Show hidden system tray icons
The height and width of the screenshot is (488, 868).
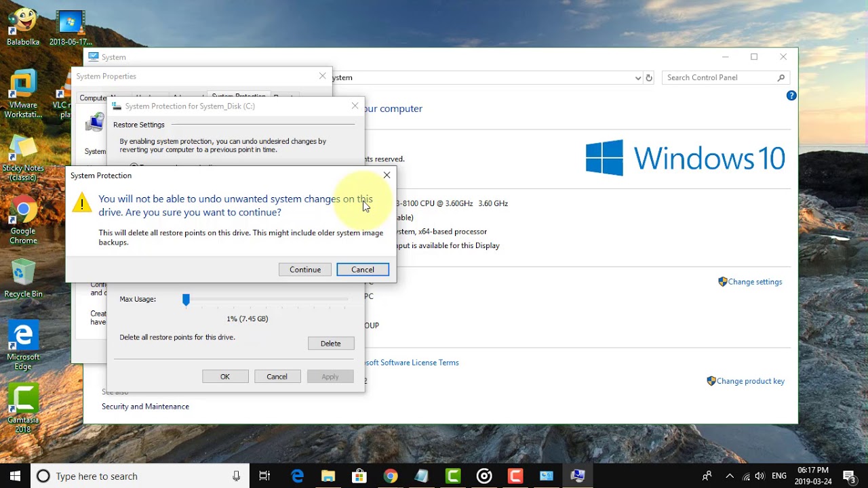point(730,476)
